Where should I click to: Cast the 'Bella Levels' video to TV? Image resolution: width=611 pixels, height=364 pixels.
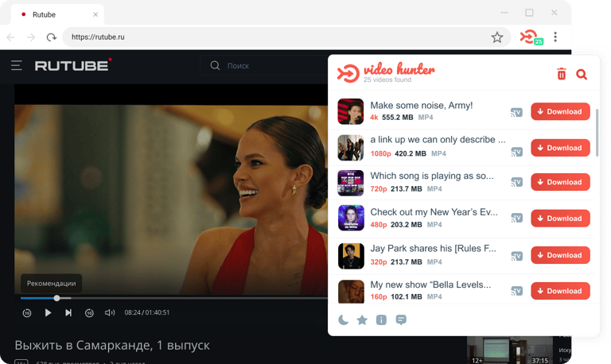516,291
